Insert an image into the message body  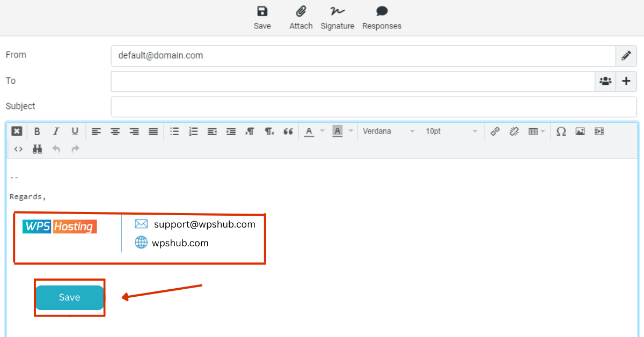(580, 131)
